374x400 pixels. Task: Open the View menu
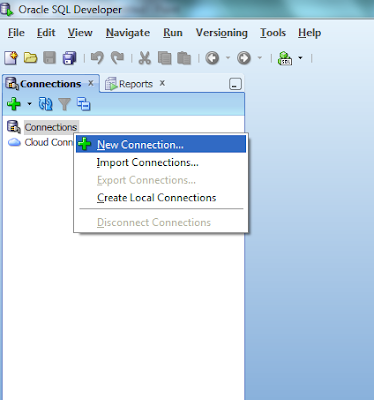80,33
